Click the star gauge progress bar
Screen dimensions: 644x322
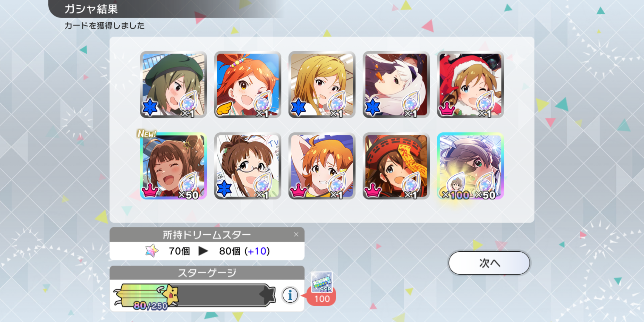pyautogui.click(x=194, y=295)
